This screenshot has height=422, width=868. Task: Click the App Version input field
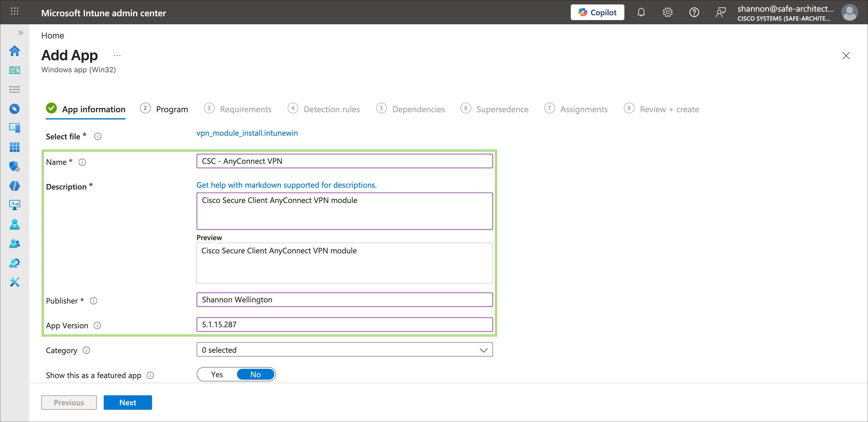(344, 325)
